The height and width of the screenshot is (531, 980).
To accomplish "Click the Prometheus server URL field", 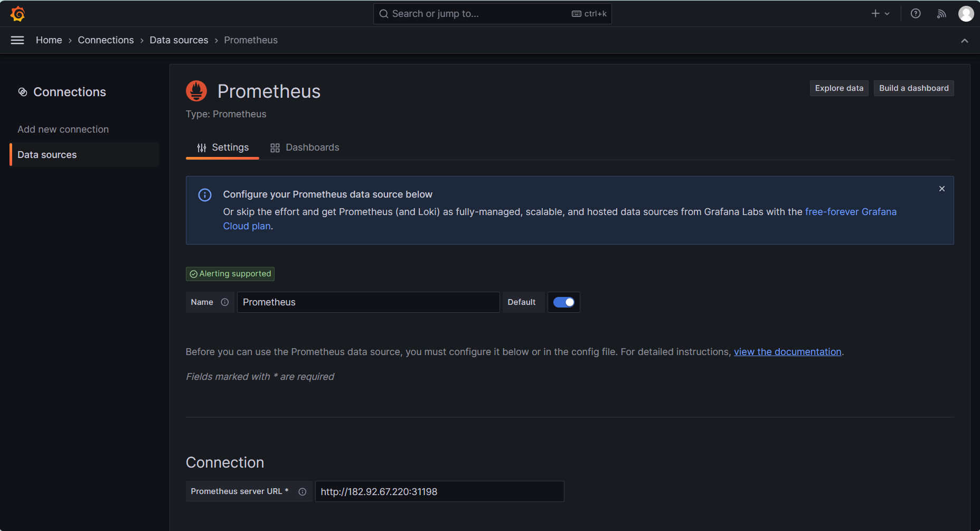I will pyautogui.click(x=439, y=491).
